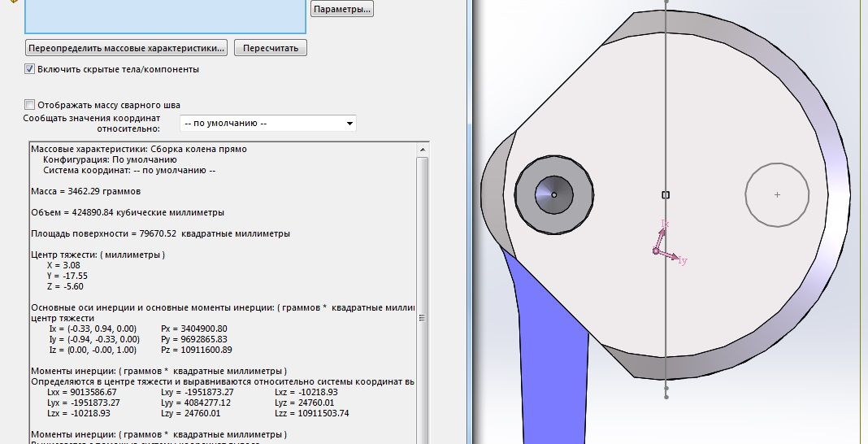868x444 pixels.
Task: Select the blue lever part in the viewport
Action: click(551, 358)
